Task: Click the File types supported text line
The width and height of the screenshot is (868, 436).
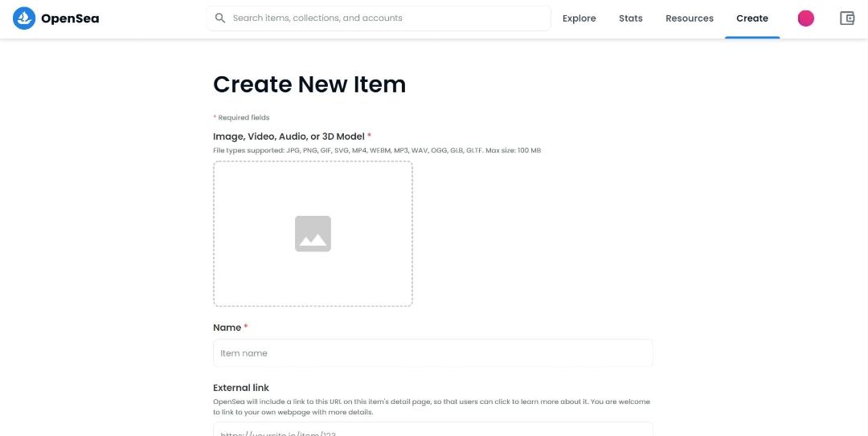Action: [377, 150]
